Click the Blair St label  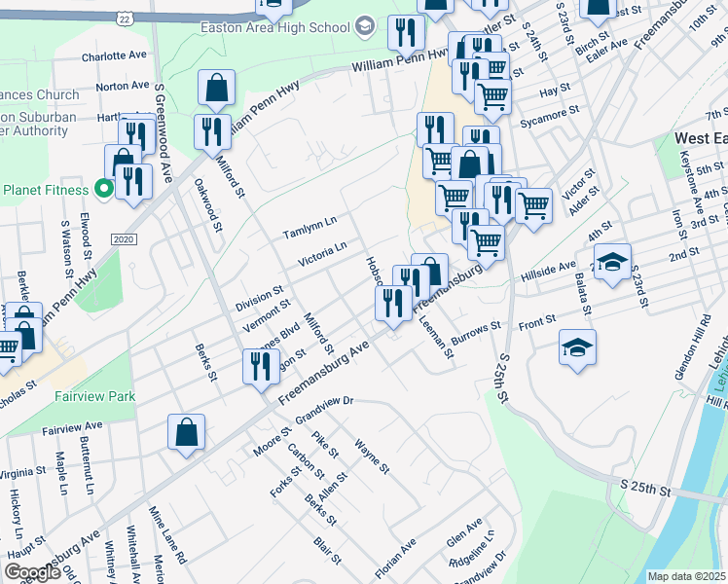click(328, 551)
